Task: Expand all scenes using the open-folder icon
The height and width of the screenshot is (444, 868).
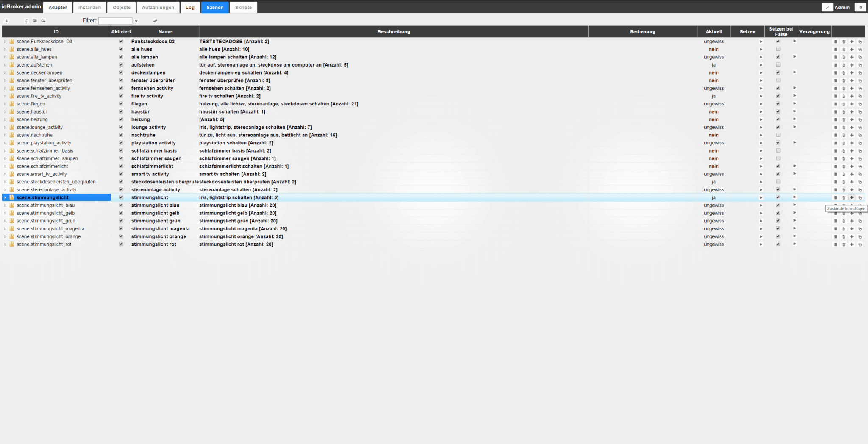Action: pos(43,21)
